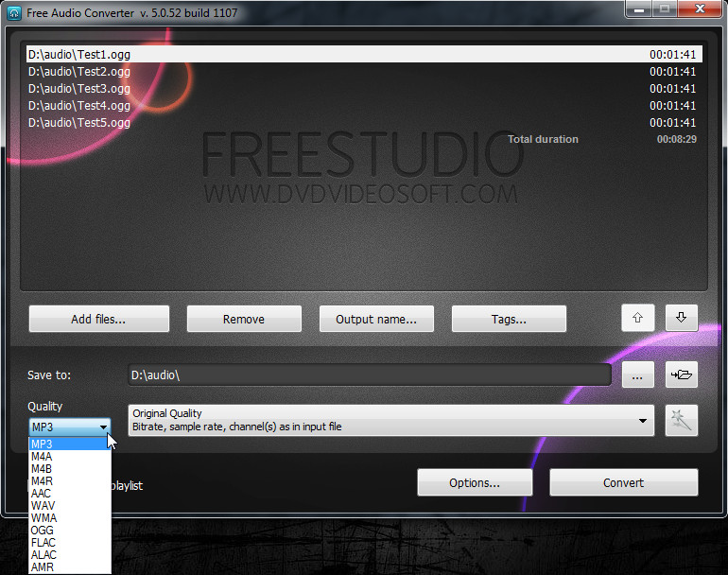Browse save location with ellipsis button
Viewport: 728px width, 575px height.
point(637,375)
